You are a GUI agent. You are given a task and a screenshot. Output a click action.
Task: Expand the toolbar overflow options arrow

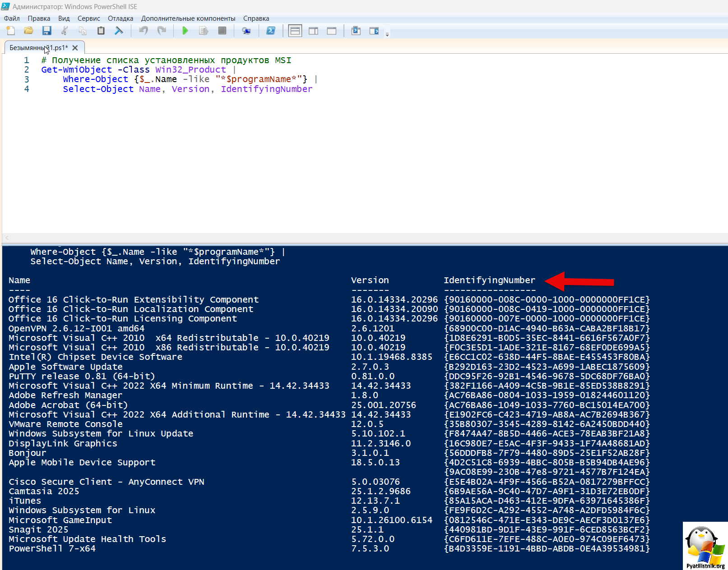click(387, 34)
